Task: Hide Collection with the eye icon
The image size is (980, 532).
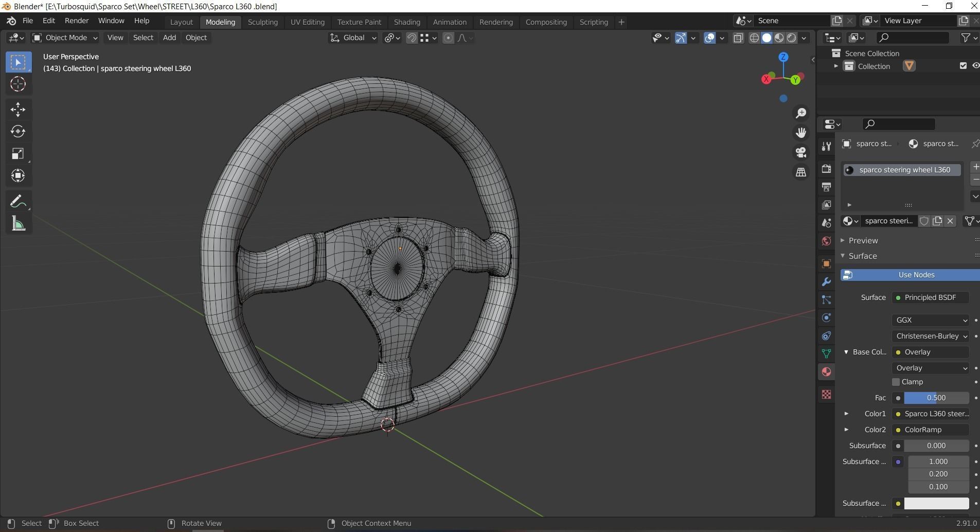Action: (x=975, y=66)
